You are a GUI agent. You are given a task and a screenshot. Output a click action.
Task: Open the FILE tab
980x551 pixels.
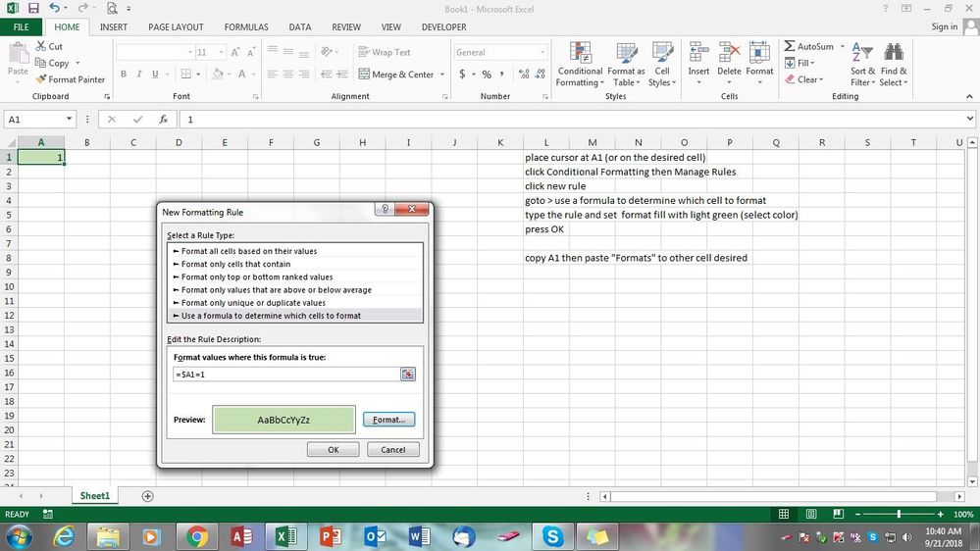pyautogui.click(x=22, y=26)
